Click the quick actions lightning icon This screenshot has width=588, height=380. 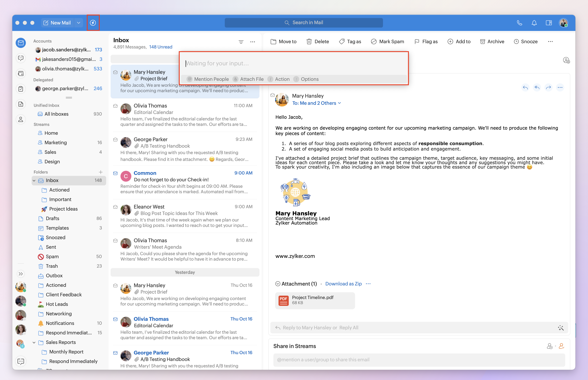coord(93,23)
